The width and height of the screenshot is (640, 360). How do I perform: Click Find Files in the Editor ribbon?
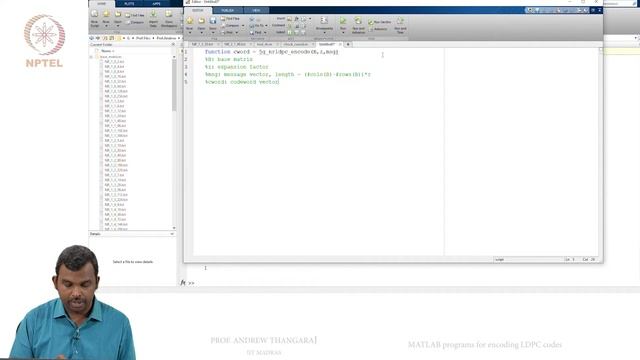(x=231, y=19)
